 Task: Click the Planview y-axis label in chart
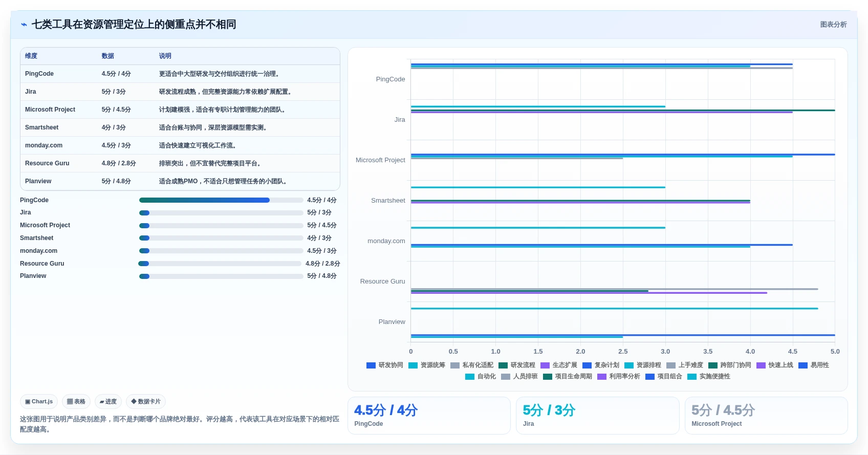tap(392, 322)
